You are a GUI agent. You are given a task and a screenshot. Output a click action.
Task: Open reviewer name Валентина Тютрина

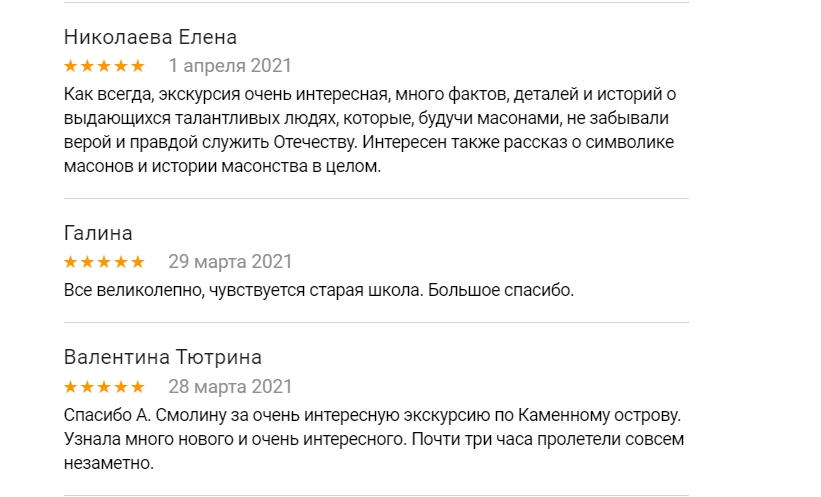162,358
